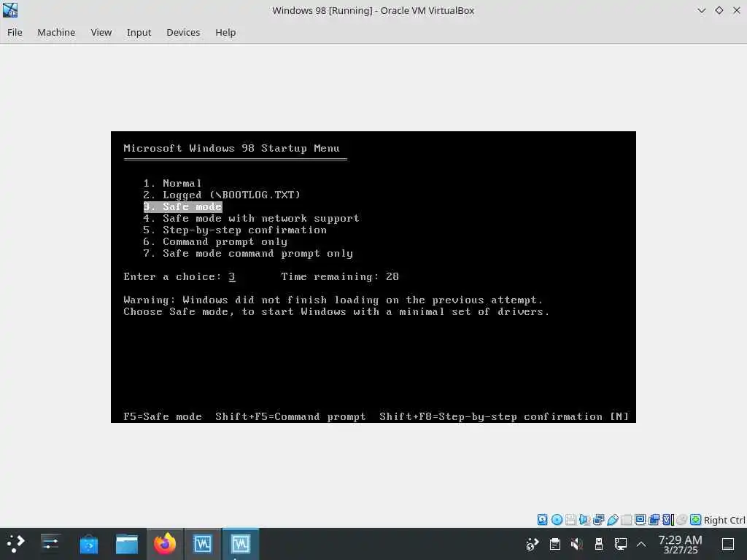
Task: Open the Input menu
Action: (139, 32)
